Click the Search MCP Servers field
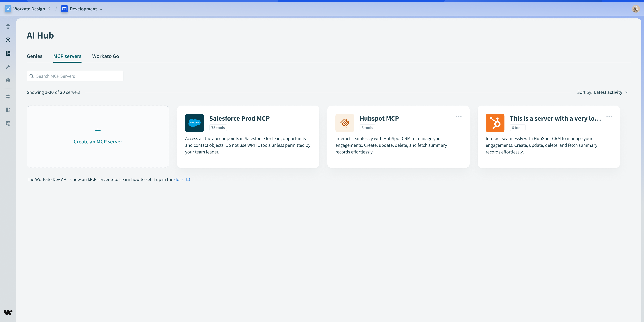The image size is (644, 322). tap(75, 76)
